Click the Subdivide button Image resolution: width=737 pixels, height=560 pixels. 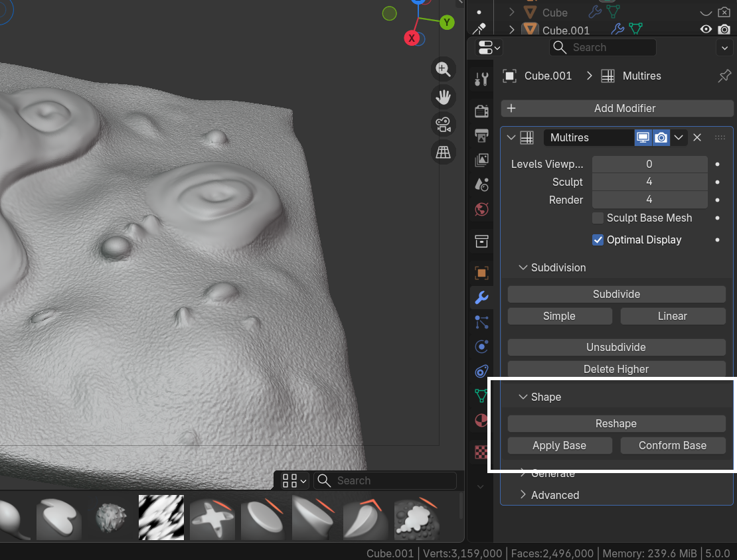tap(615, 294)
